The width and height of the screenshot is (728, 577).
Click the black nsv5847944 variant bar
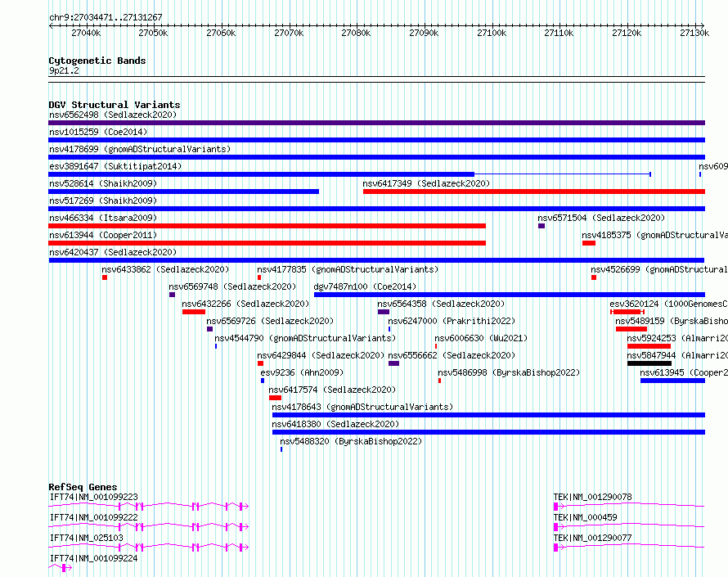[649, 363]
